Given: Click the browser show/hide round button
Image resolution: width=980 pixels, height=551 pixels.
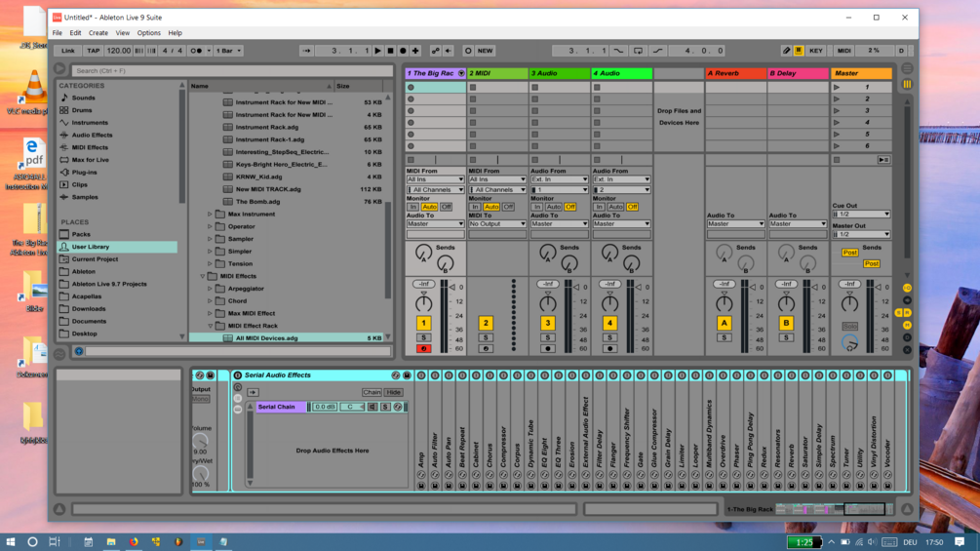Looking at the screenshot, I should (x=59, y=69).
